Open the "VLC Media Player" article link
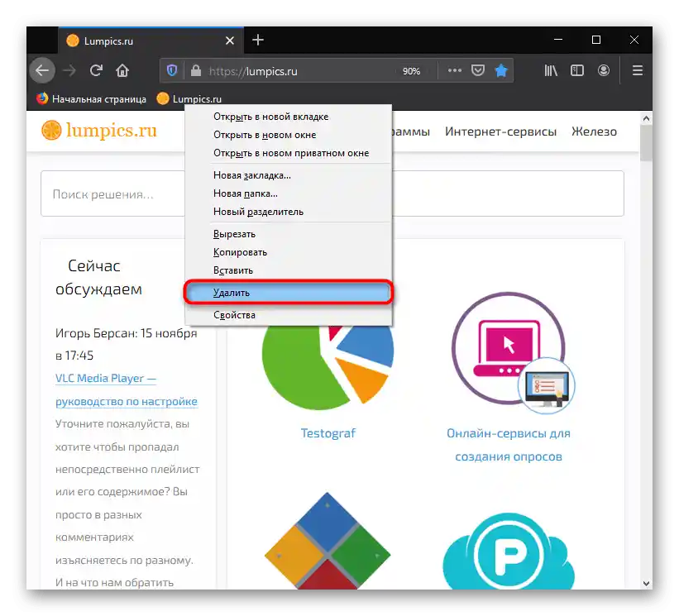The image size is (679, 616). (x=105, y=378)
